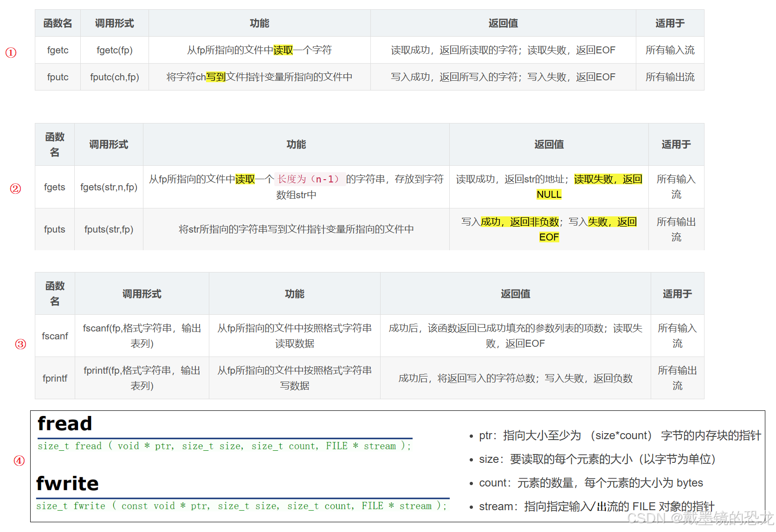This screenshot has height=532, width=776.
Task: Select fprintf(fp,格式字符串，输出表列) call form
Action: 142,378
